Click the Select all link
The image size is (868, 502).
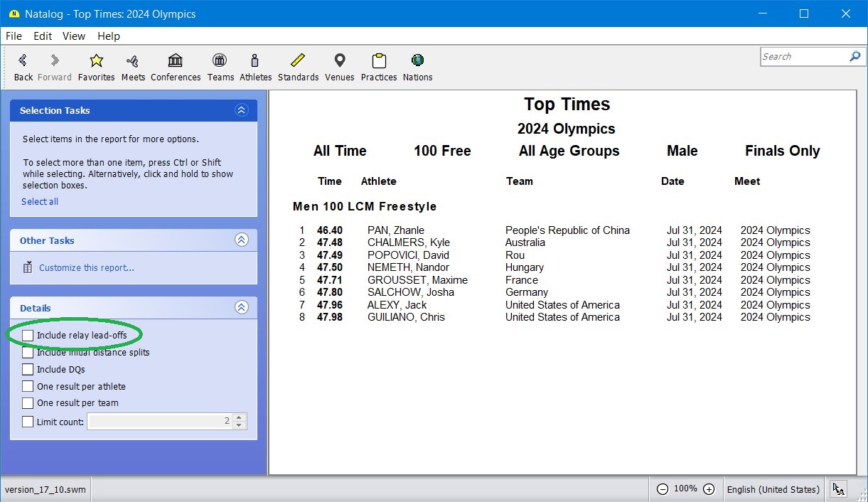(40, 201)
